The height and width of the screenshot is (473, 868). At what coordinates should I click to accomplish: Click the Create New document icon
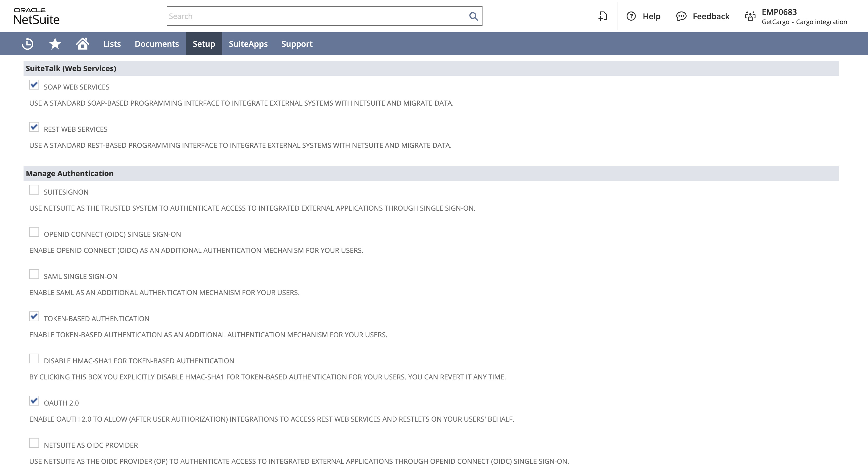click(603, 16)
